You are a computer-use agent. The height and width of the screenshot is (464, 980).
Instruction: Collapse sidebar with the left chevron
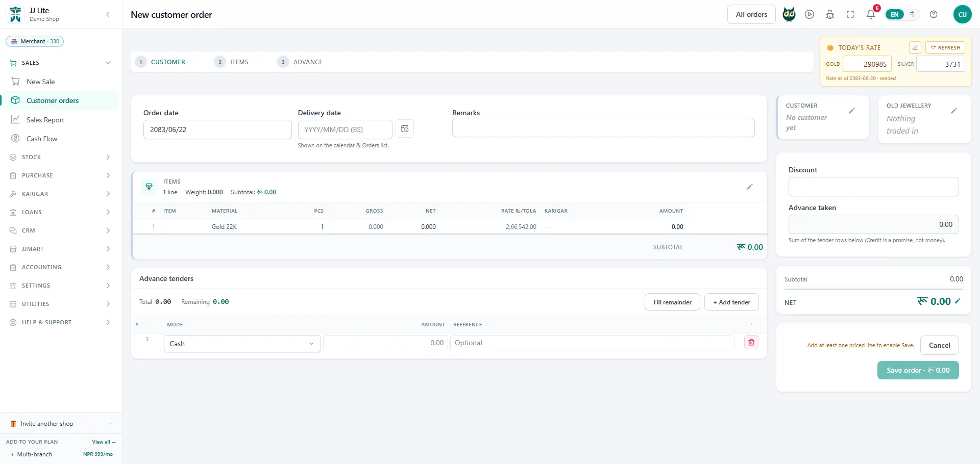pos(108,14)
